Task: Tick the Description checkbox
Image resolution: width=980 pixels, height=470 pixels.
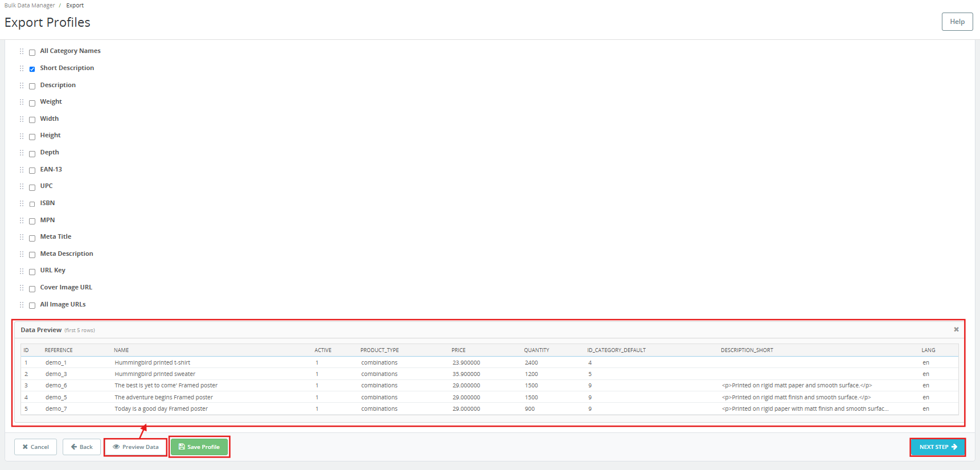Action: [x=32, y=86]
